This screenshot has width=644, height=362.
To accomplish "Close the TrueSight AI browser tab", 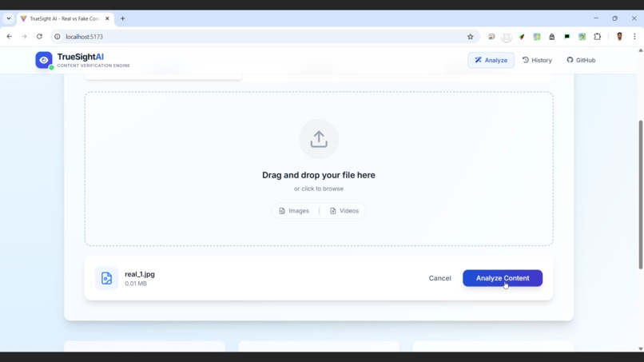I will (x=107, y=18).
